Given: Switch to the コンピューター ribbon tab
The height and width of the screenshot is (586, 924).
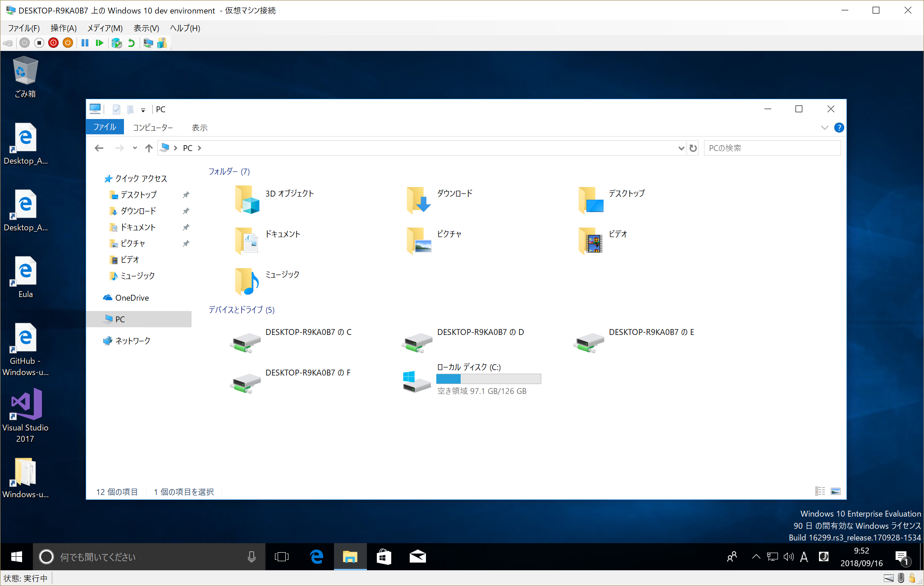Looking at the screenshot, I should [153, 128].
